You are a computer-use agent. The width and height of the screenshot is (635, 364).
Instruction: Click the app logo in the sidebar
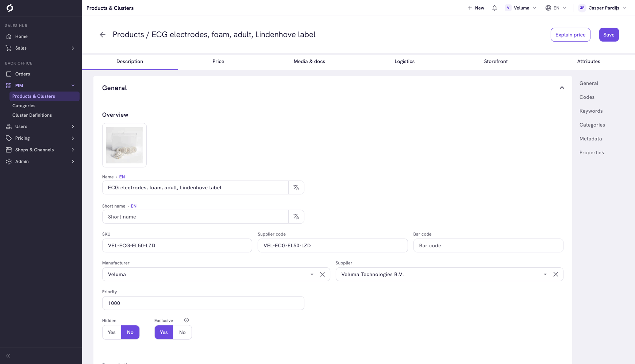(x=10, y=8)
